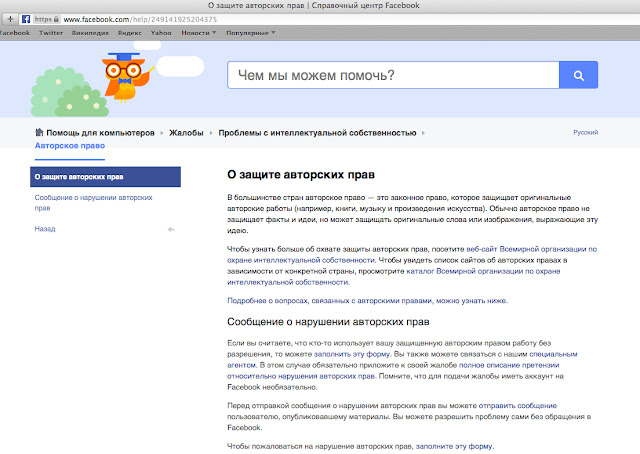640x454 pixels.
Task: Click the breadcrumb chevron after 'Жалобы'
Action: tap(211, 133)
